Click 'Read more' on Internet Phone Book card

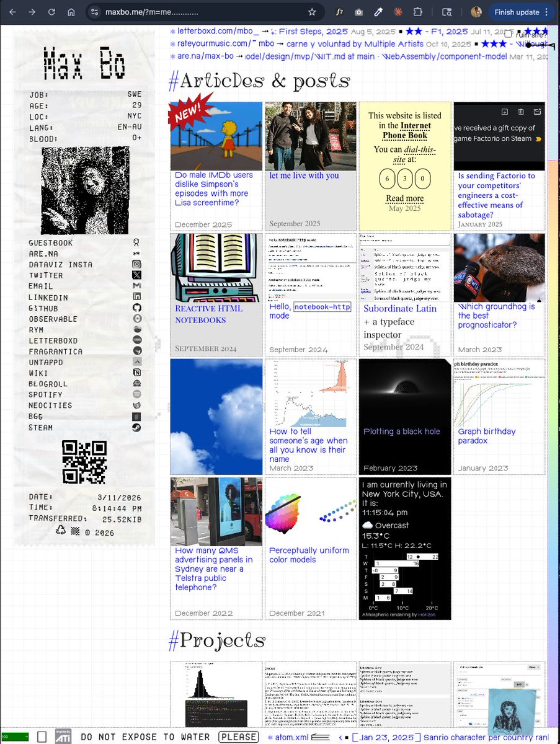[x=404, y=198]
